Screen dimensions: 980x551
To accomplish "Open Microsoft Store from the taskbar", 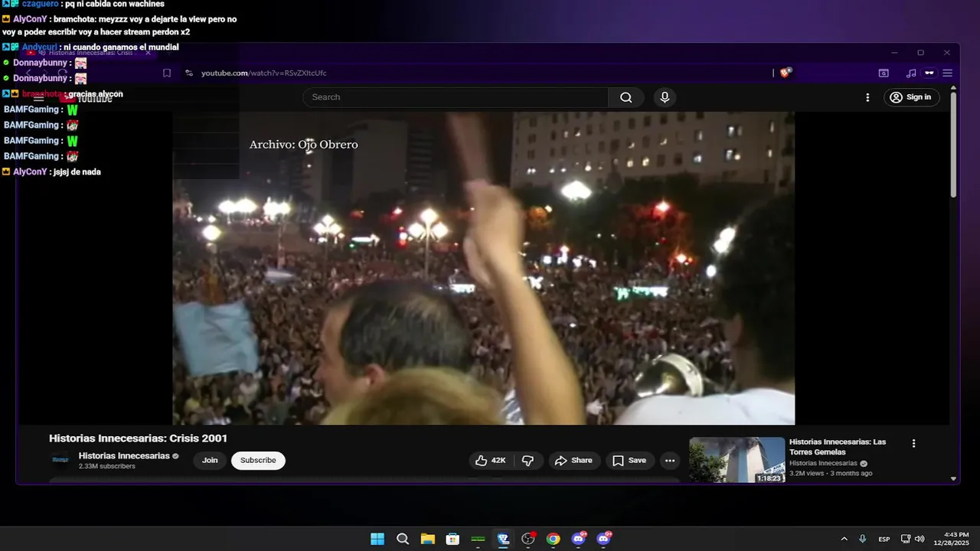I will [x=452, y=539].
